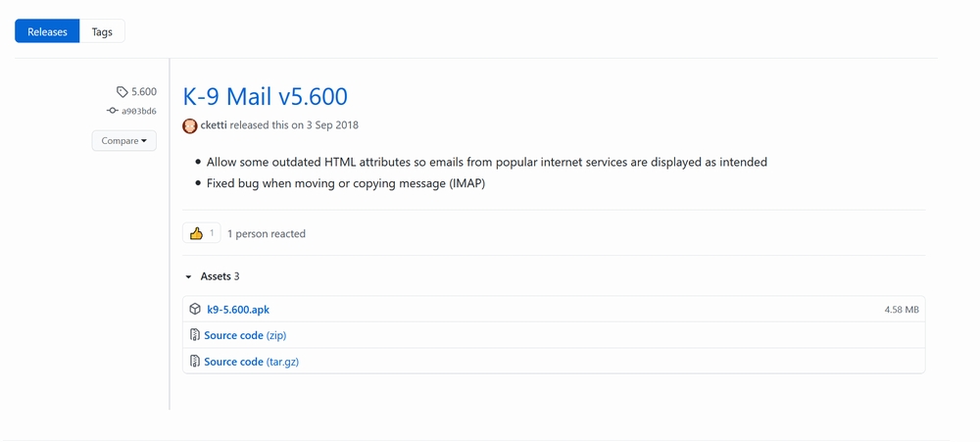Collapse the Assets section triangle
980x442 pixels.
click(188, 277)
